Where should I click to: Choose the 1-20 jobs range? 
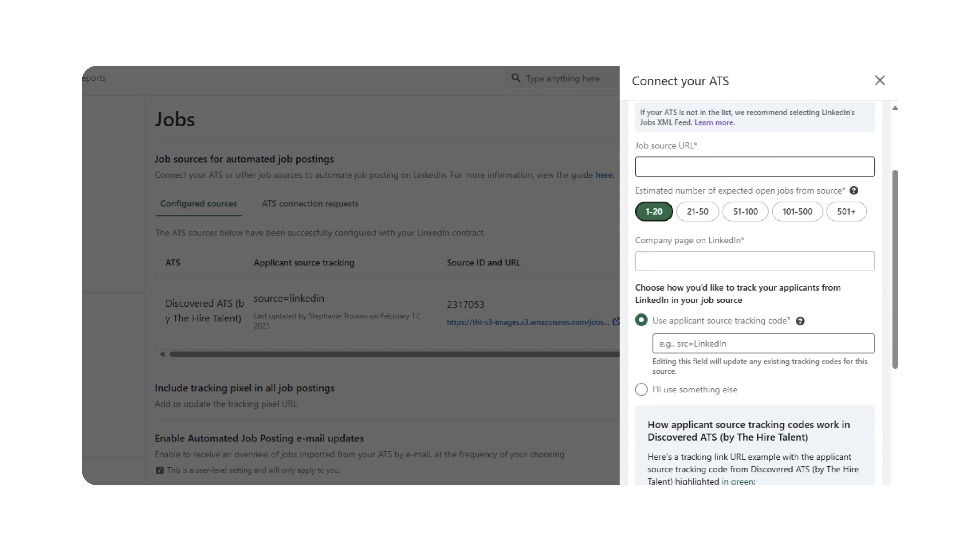(653, 211)
